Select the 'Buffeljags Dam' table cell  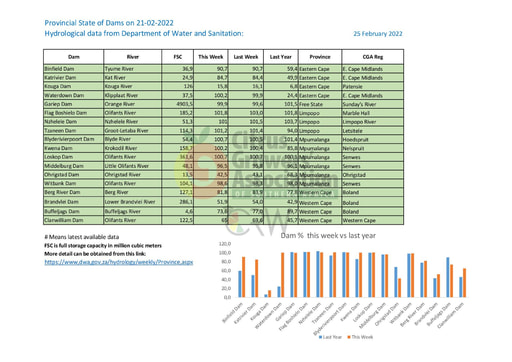click(74, 211)
